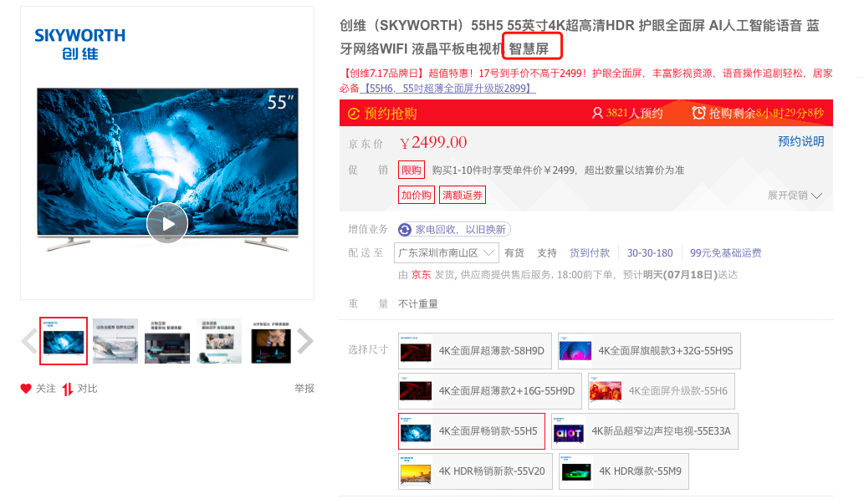Play the product video on TV image
864x504 pixels.
point(167,223)
